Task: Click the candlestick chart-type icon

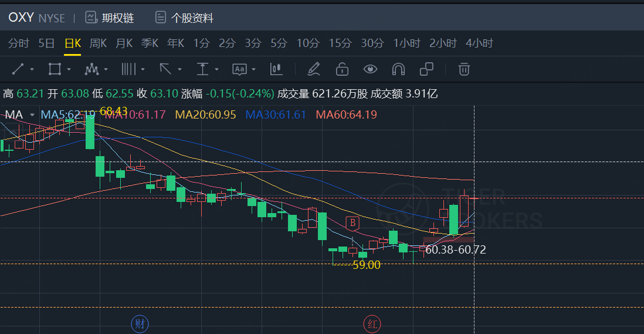Action: click(276, 69)
